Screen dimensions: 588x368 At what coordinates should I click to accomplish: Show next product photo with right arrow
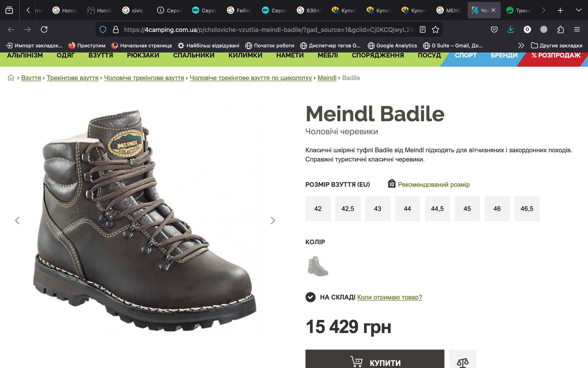tap(273, 221)
